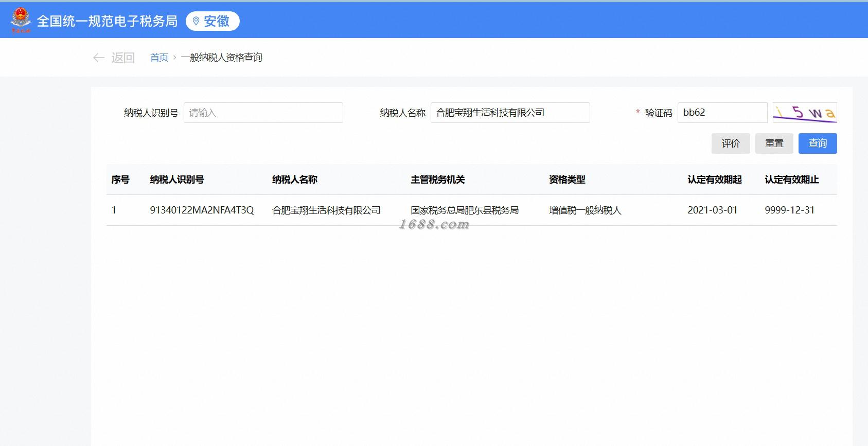
Task: Click the 认定有效期止 column header
Action: pyautogui.click(x=792, y=180)
